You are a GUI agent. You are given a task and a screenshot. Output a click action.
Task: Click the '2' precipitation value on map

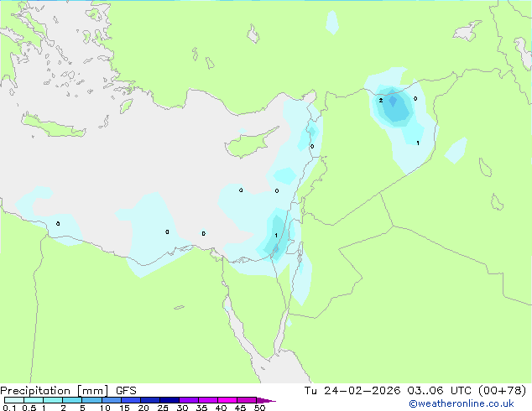click(381, 101)
